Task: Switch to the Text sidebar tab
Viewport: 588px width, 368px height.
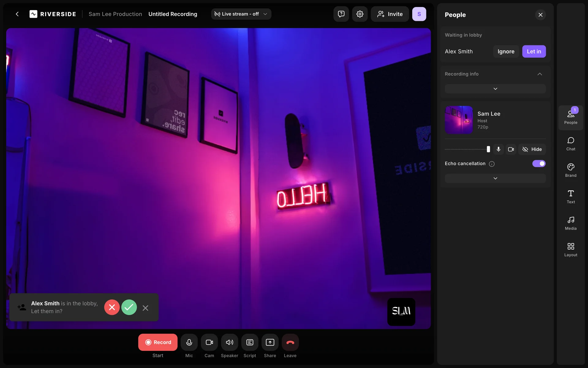Action: (571, 197)
